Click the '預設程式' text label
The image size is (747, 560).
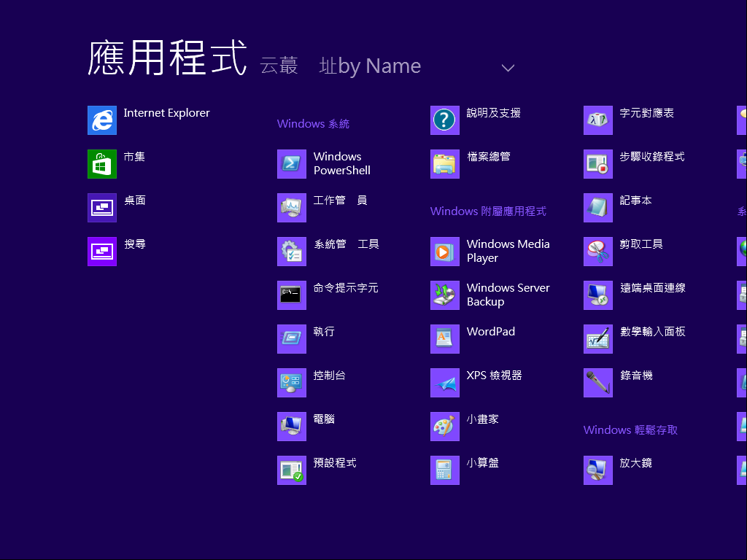pos(335,463)
